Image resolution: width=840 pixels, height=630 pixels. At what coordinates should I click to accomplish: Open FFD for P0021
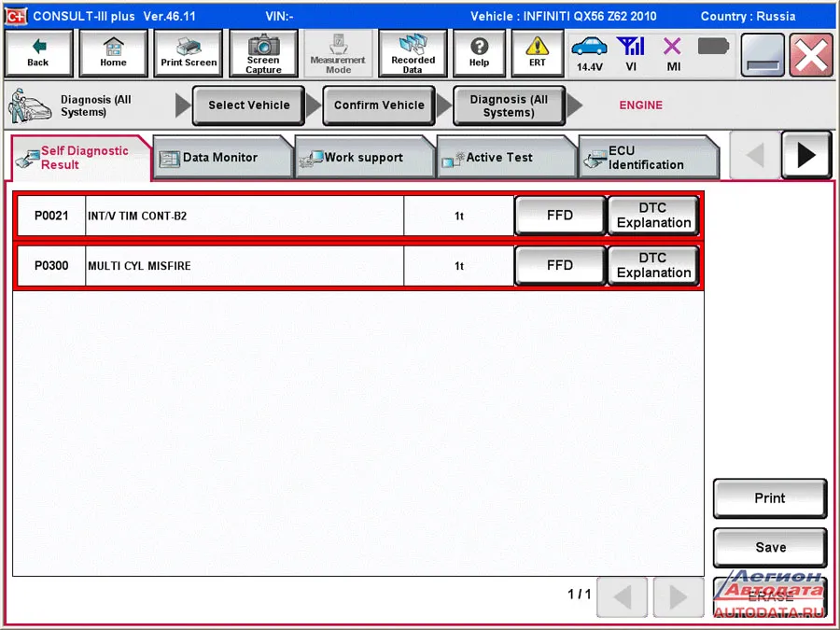coord(560,216)
